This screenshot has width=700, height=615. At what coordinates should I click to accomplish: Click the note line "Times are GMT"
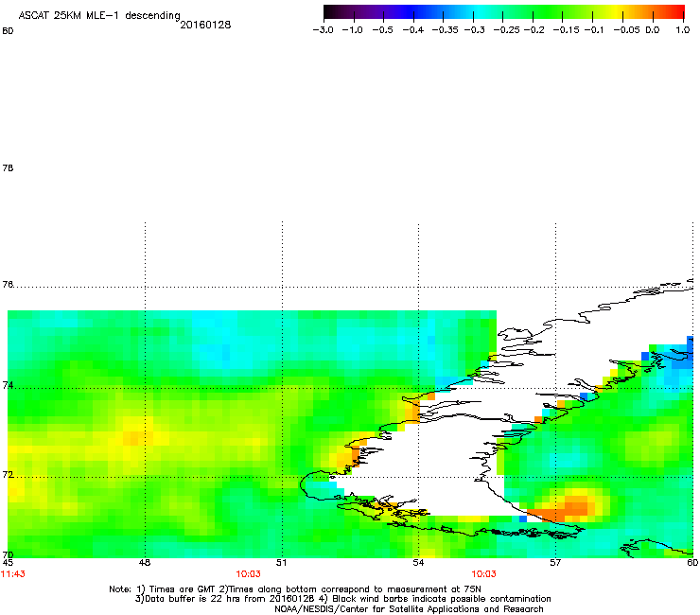click(295, 589)
